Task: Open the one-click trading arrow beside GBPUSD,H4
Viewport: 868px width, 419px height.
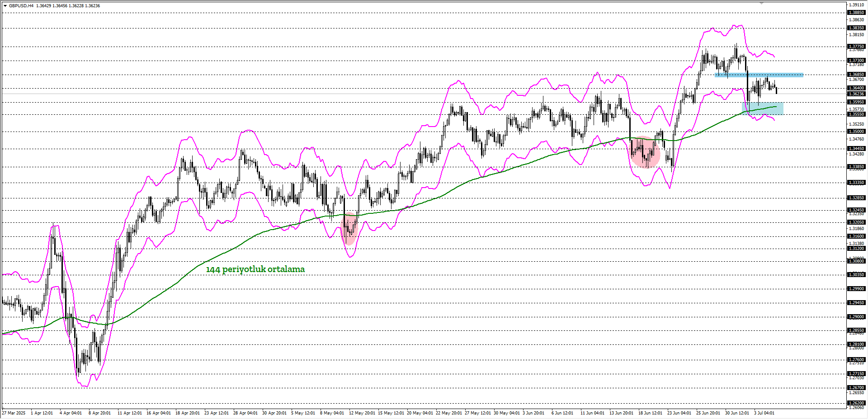Action: tap(5, 6)
